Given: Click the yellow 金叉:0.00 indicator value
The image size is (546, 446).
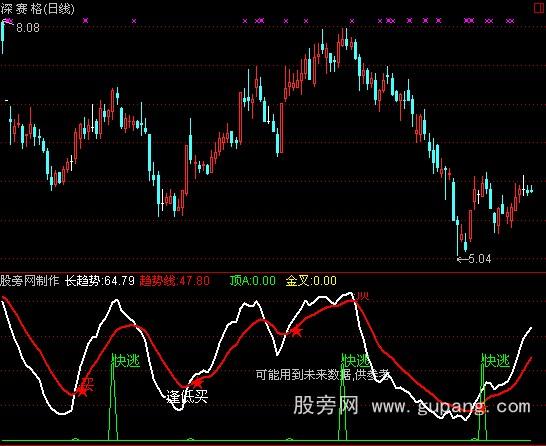Looking at the screenshot, I should tap(311, 281).
